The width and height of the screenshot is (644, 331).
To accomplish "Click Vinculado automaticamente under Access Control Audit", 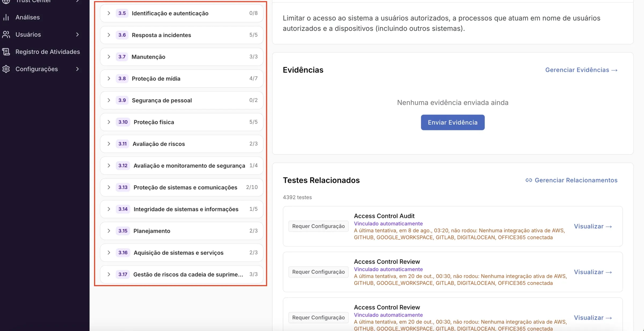I will (388, 224).
